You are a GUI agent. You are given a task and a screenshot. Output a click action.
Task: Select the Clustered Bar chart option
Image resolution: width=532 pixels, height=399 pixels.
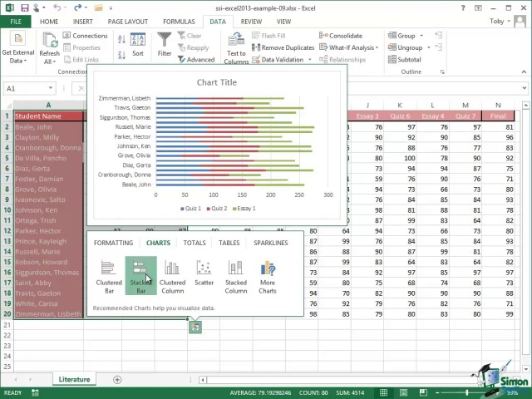pyautogui.click(x=109, y=274)
